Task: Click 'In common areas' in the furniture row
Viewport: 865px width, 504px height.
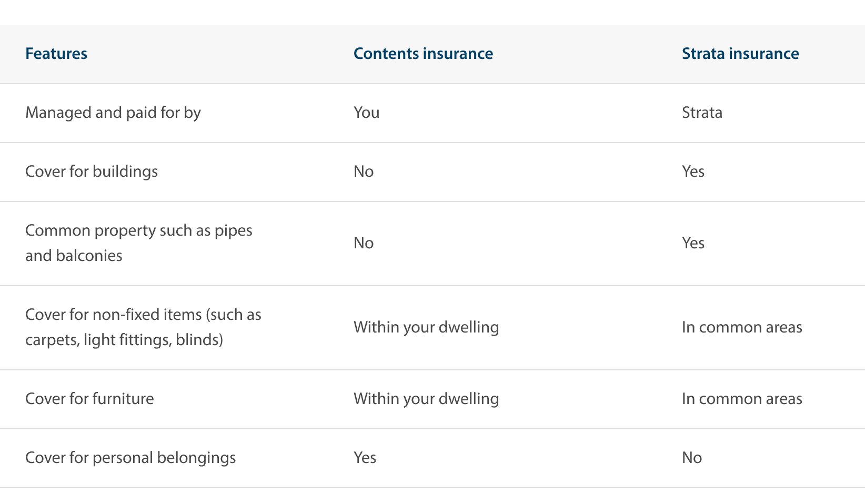Action: coord(742,399)
